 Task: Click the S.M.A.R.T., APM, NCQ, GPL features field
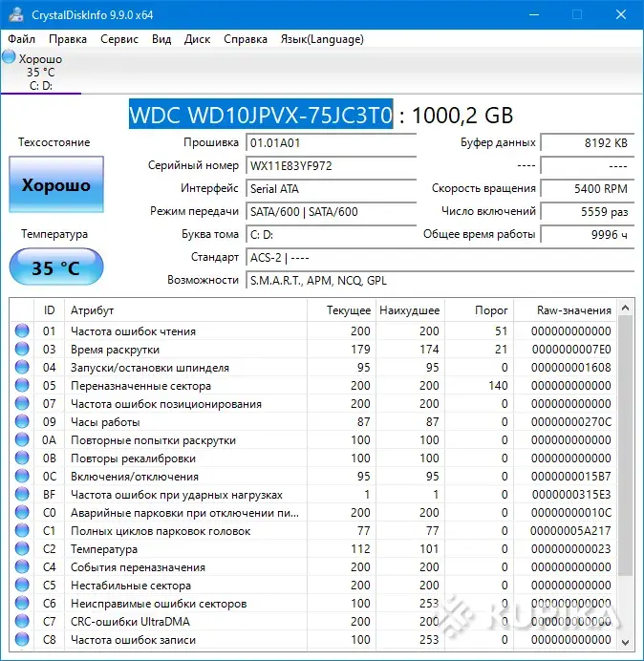440,280
